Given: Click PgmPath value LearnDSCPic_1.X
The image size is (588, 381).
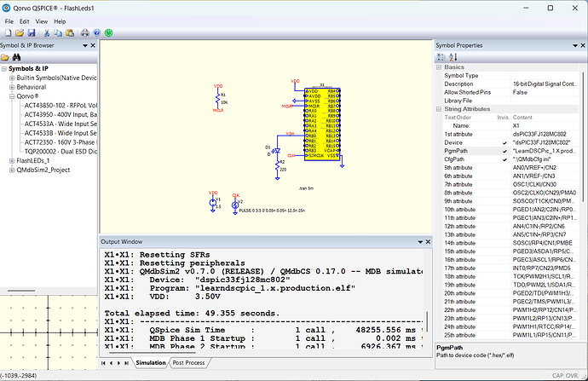Looking at the screenshot, I should coord(545,151).
